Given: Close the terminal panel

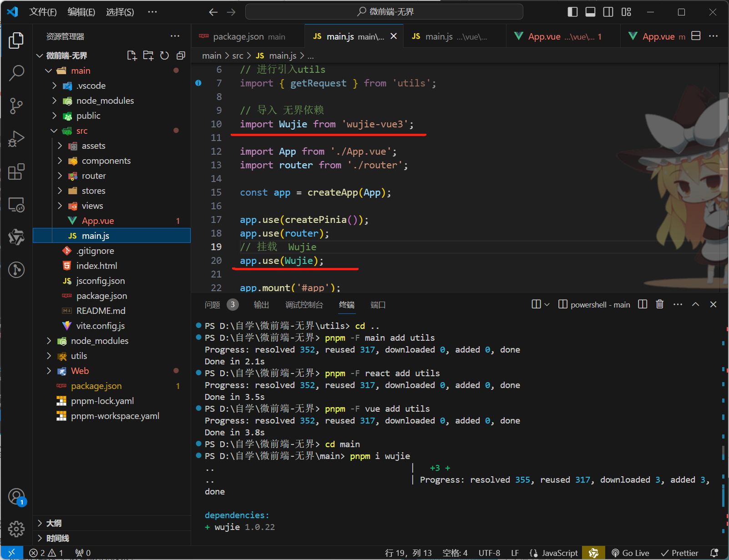Looking at the screenshot, I should pyautogui.click(x=714, y=304).
